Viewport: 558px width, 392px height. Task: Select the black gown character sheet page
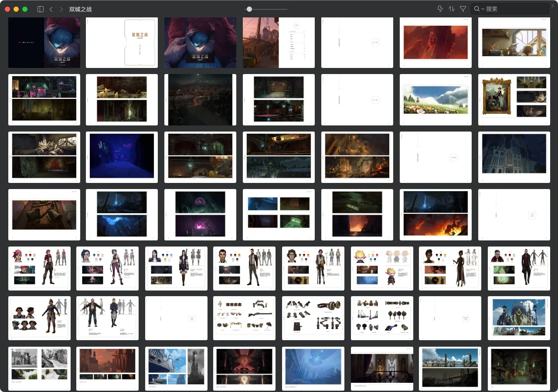[450, 269]
